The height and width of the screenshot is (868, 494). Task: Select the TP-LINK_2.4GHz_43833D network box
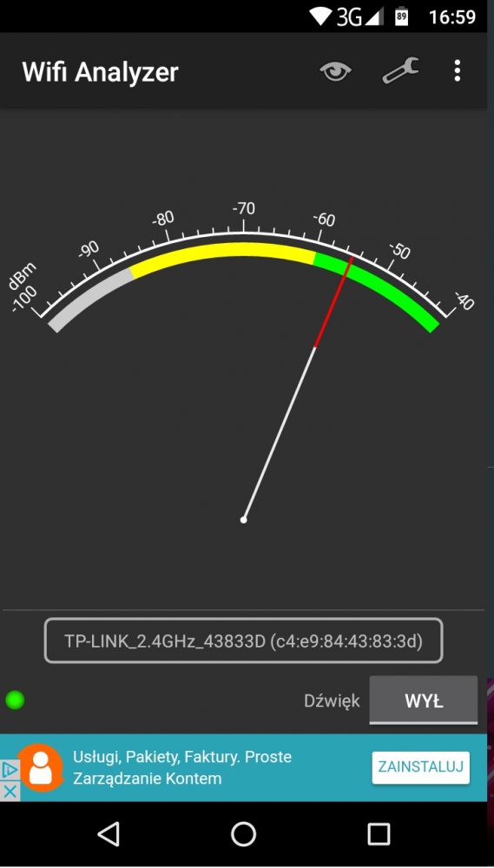tap(243, 641)
